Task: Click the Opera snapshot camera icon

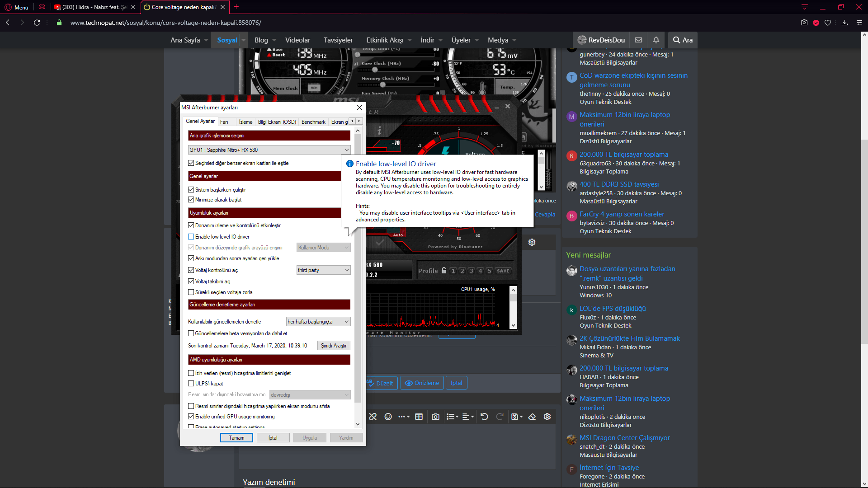Action: 804,23
